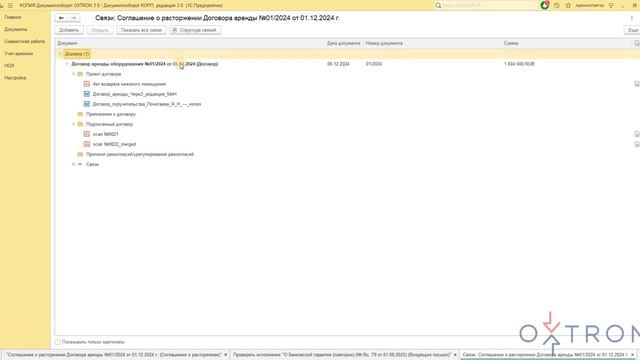Open the Документы section

coord(16,29)
